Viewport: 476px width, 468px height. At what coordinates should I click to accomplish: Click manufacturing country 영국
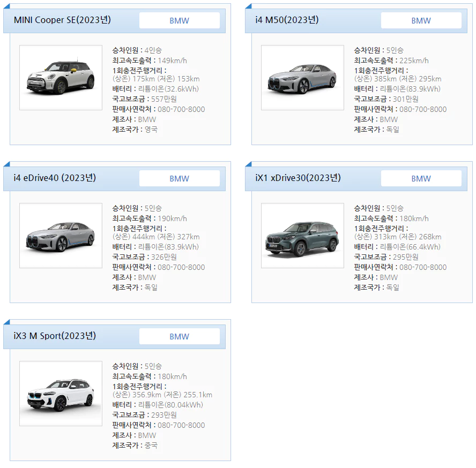coord(151,130)
